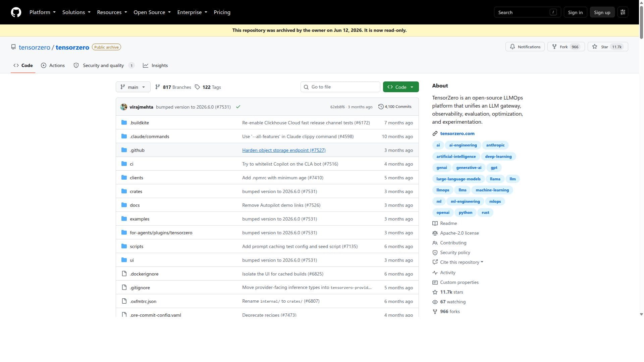Click the 62eb8f6 commit hash

tap(337, 107)
